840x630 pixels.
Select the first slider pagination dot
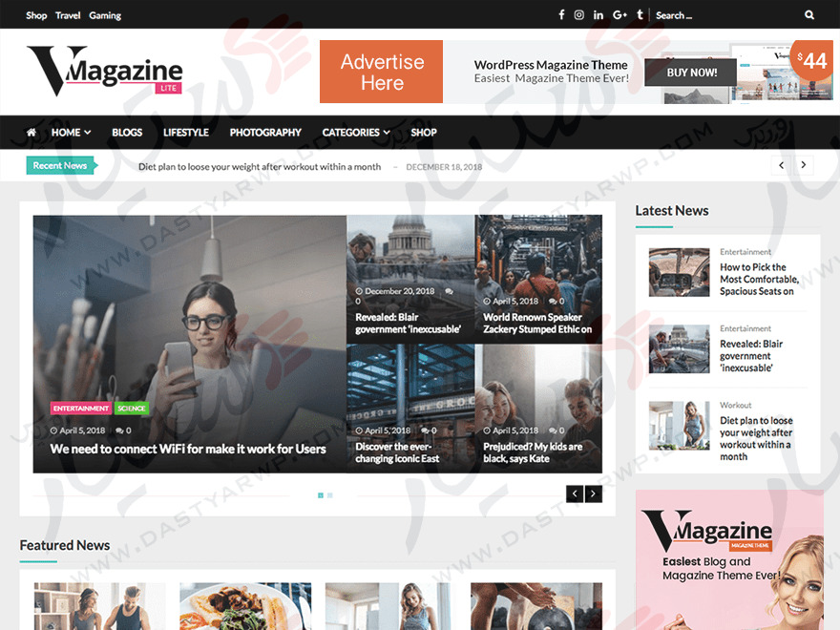[321, 495]
